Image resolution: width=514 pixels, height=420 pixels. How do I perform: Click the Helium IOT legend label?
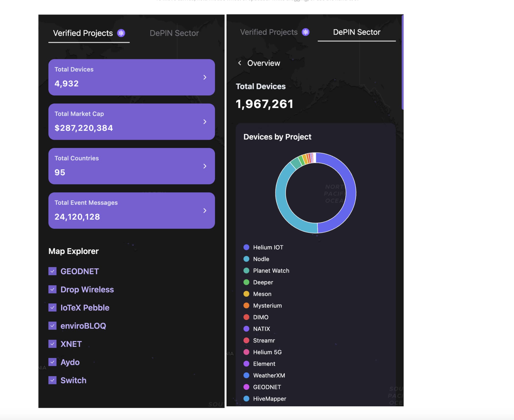268,247
